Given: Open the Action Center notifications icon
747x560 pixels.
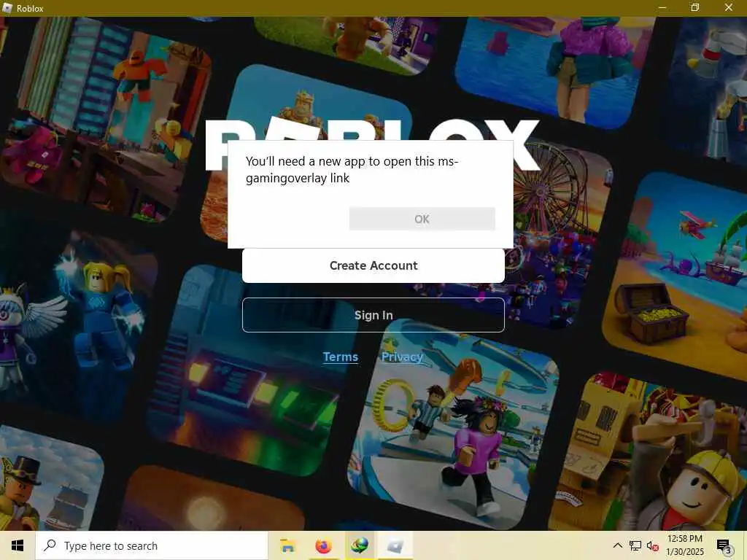Looking at the screenshot, I should tap(724, 545).
